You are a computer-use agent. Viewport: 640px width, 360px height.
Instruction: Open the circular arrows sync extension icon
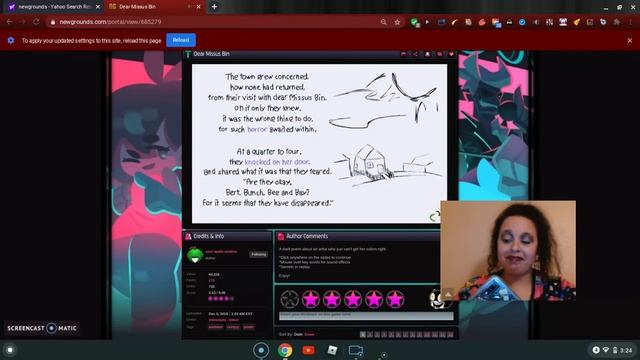tap(603, 22)
